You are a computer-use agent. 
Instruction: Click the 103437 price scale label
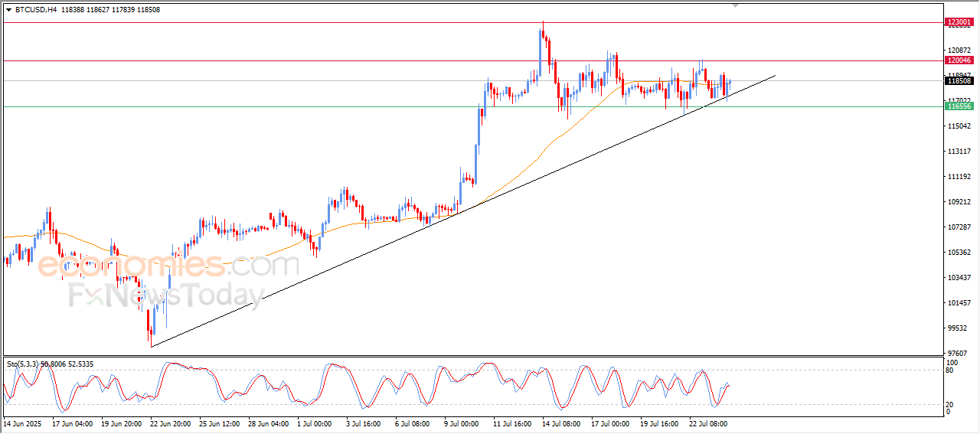[x=959, y=278]
